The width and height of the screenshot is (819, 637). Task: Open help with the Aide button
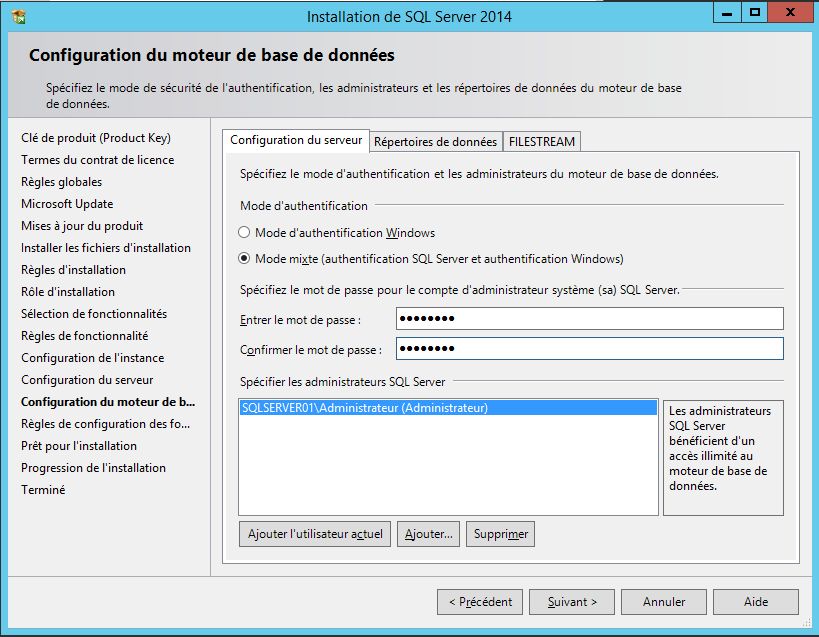pos(756,602)
